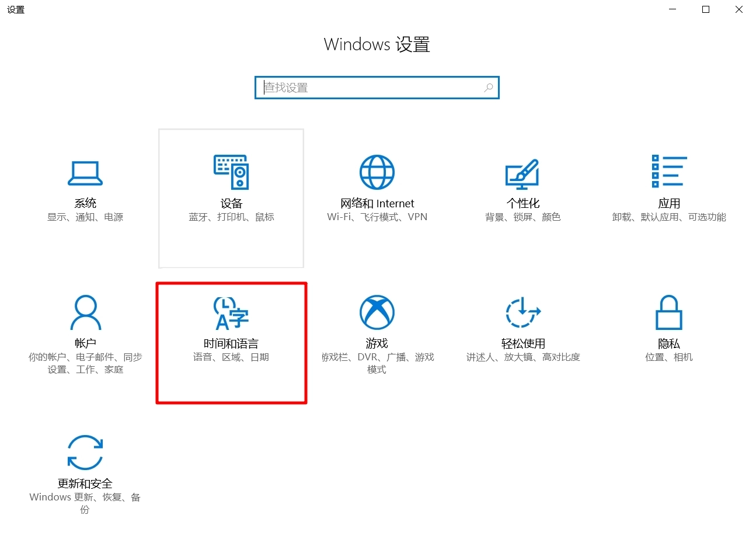The image size is (756, 560).
Task: Click the Wi-Fi、飞行模式、VPN subtitle
Action: (x=377, y=217)
